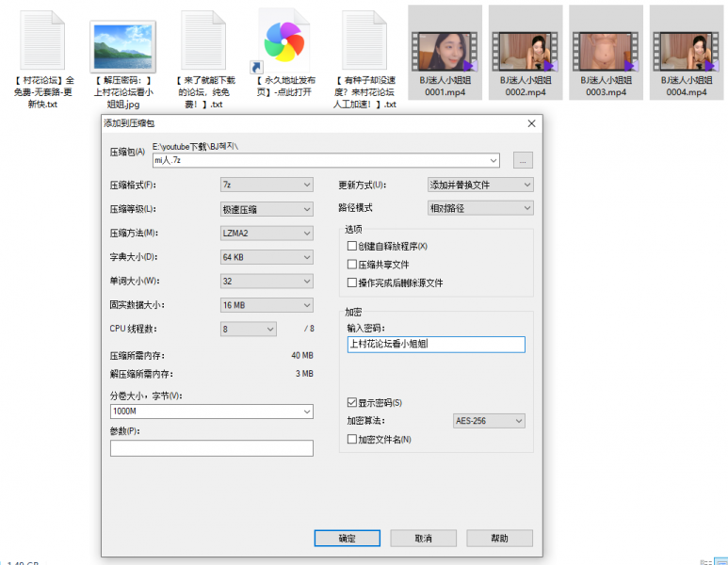
Task: Click the browse button next to archive name
Action: point(524,160)
